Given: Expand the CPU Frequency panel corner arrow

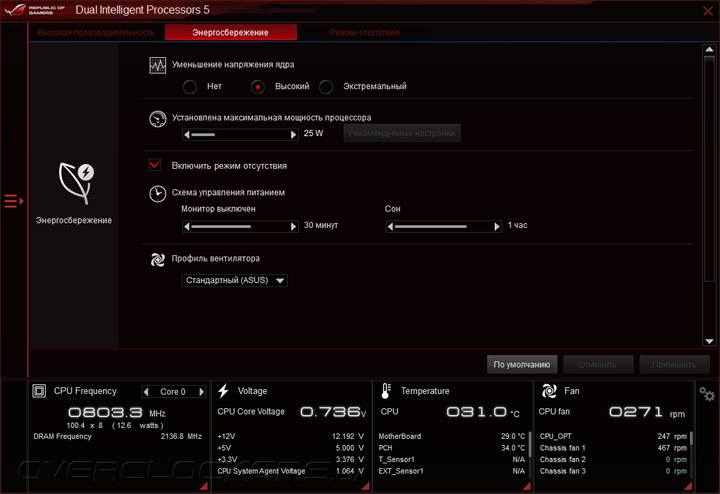Looking at the screenshot, I should point(203,486).
